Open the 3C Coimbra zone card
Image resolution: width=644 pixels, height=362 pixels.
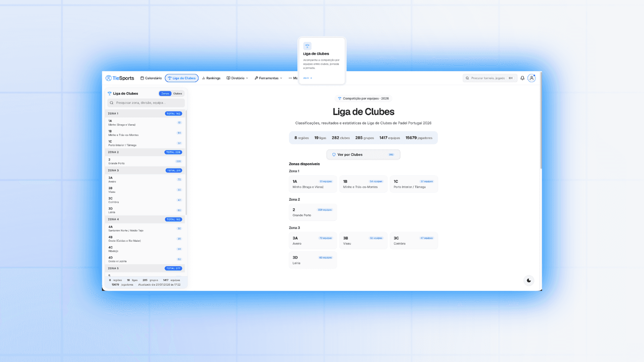414,241
